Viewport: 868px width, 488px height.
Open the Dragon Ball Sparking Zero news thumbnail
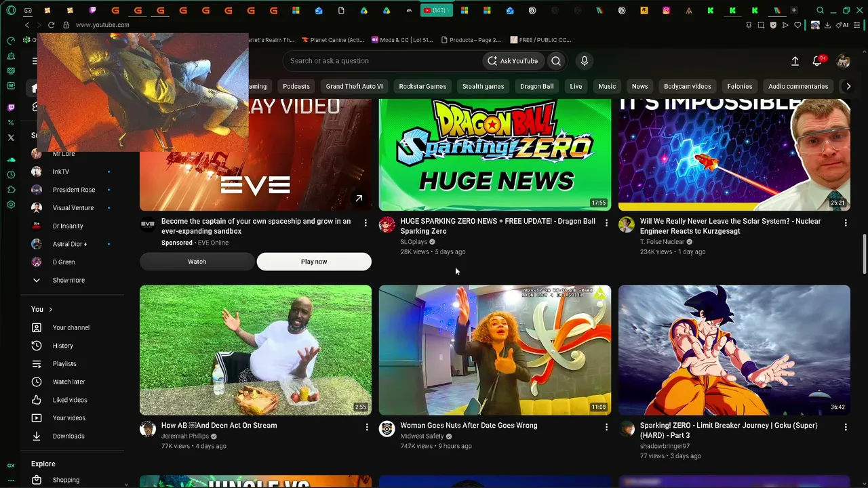495,155
